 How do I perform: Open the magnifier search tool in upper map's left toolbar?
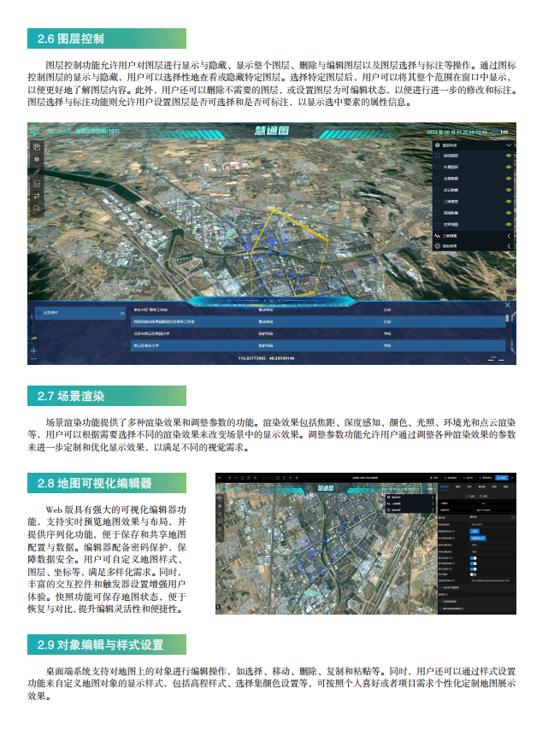[37, 208]
